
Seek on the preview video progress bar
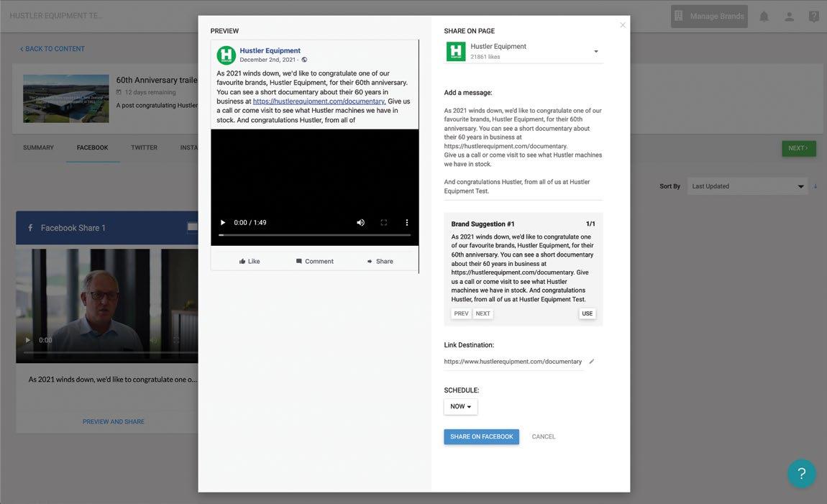tap(315, 235)
